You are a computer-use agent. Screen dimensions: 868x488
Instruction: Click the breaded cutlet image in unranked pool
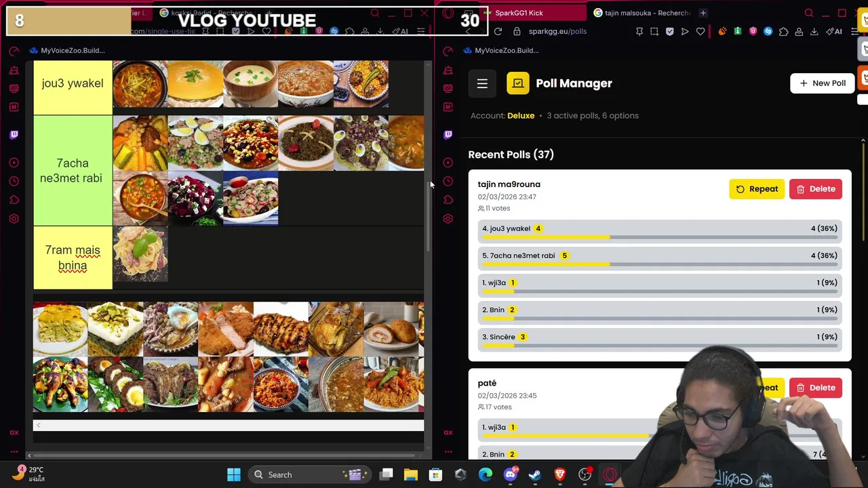coord(226,329)
